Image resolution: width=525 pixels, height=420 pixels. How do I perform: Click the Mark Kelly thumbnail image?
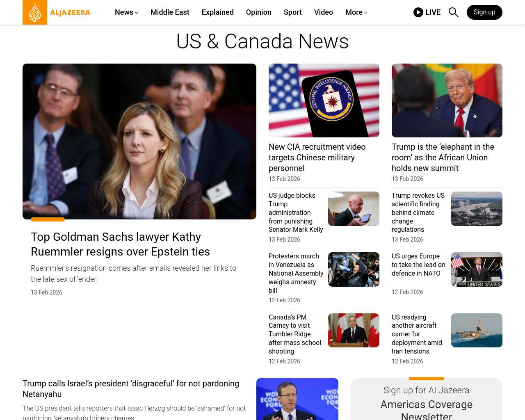(x=354, y=209)
